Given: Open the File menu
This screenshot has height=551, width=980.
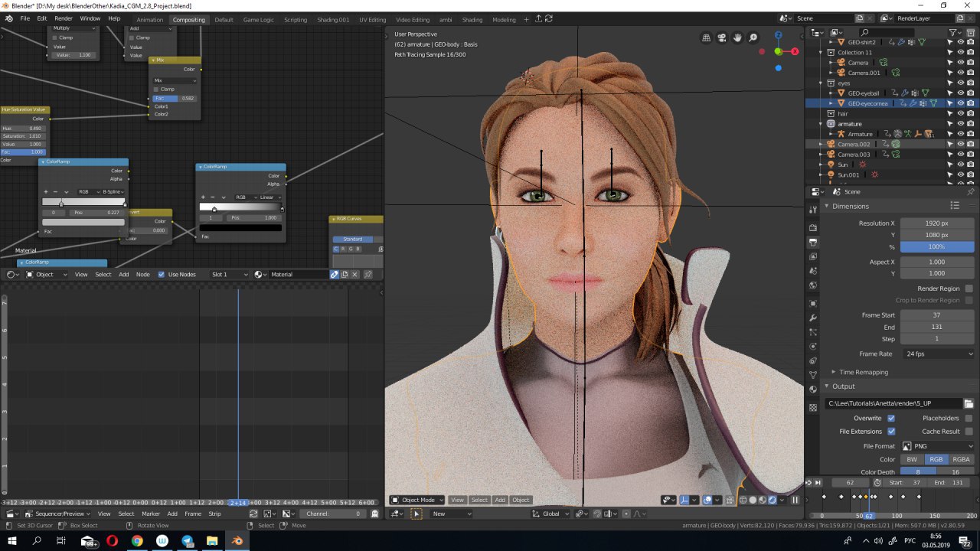Looking at the screenshot, I should pyautogui.click(x=25, y=18).
